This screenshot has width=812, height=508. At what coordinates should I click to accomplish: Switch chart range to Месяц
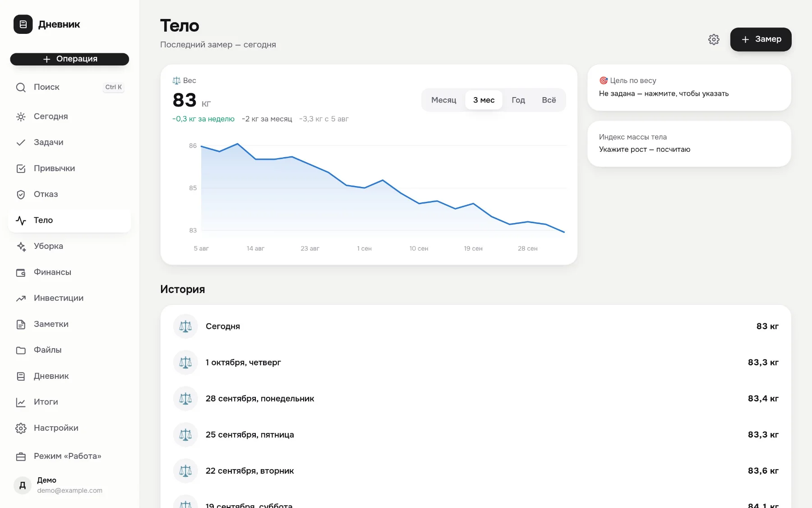click(443, 100)
